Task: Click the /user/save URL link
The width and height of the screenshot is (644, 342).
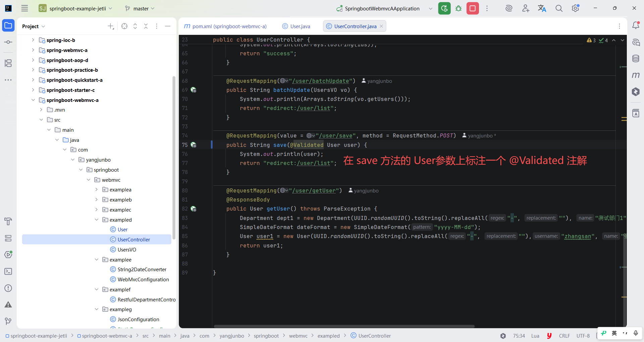Action: pyautogui.click(x=336, y=135)
